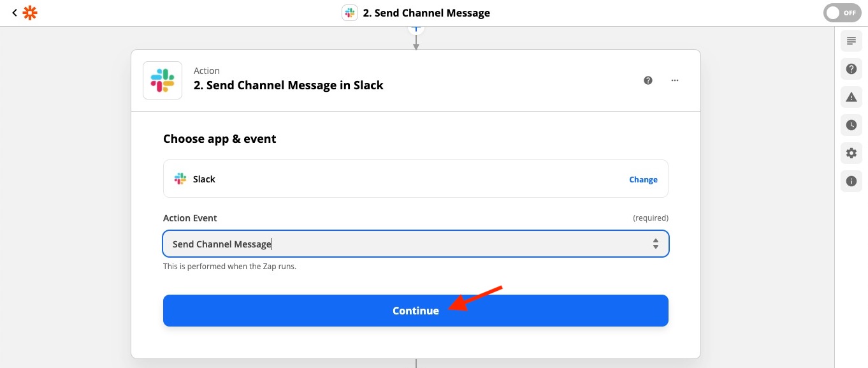Click the plus icon to add a step above
Image resolution: width=868 pixels, height=368 pixels.
point(416,29)
